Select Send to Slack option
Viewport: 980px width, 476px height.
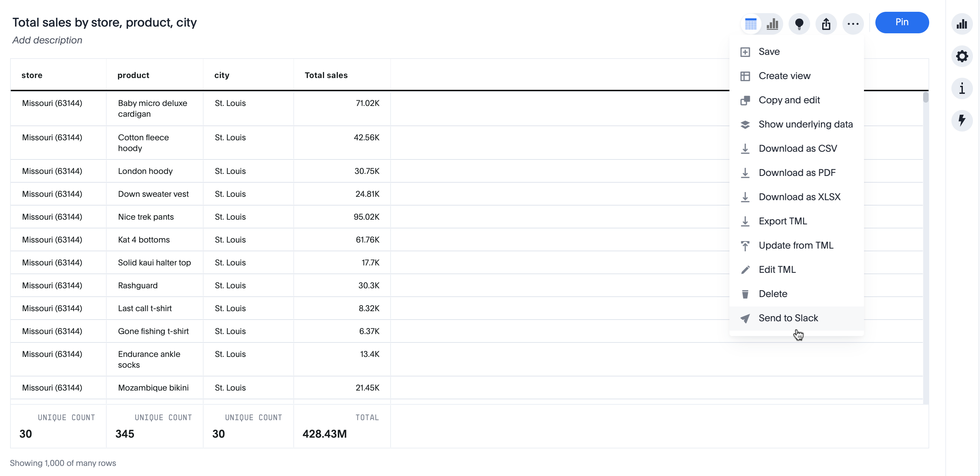tap(788, 318)
